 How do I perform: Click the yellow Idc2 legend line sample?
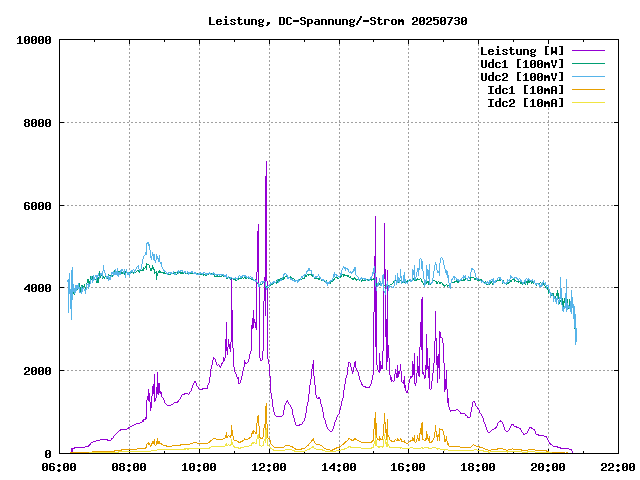589,103
